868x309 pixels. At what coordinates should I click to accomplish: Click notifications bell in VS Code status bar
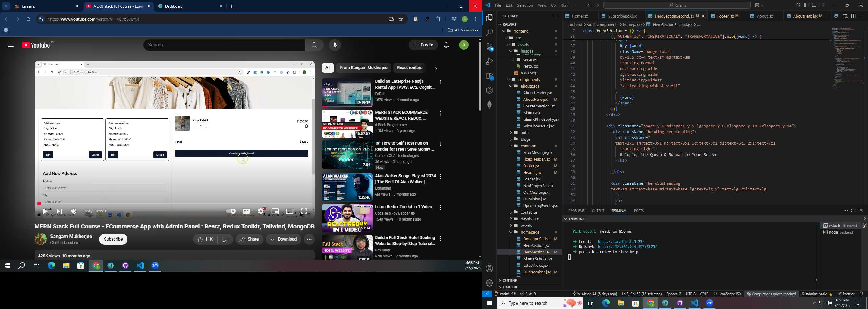coord(862,294)
